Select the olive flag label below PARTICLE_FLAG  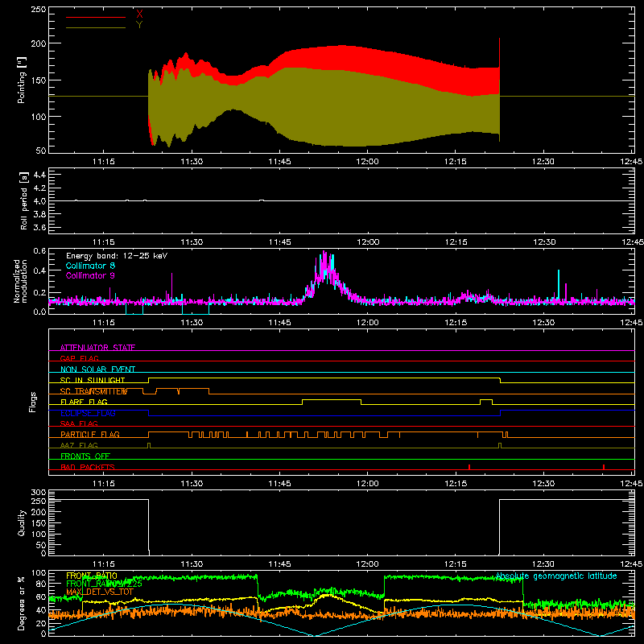79,445
